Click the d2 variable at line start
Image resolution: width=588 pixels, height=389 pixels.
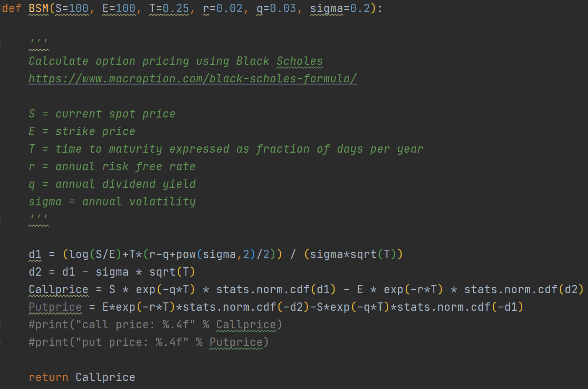[35, 272]
